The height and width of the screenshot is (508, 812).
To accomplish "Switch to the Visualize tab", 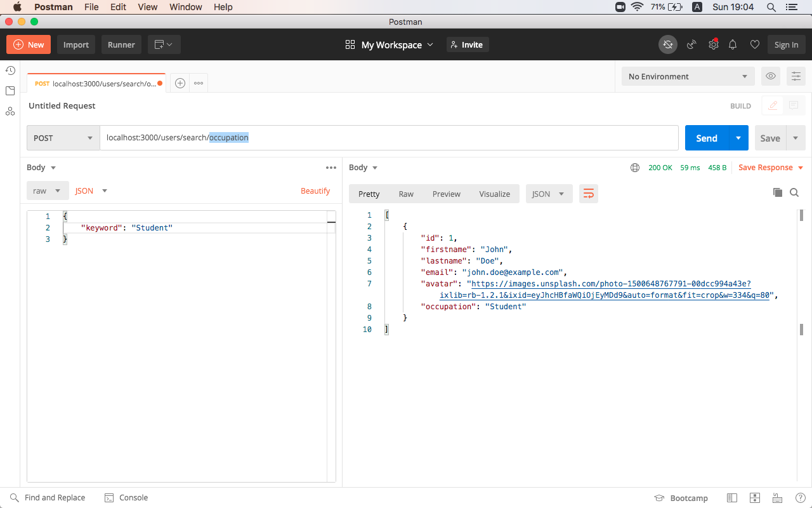I will click(495, 194).
